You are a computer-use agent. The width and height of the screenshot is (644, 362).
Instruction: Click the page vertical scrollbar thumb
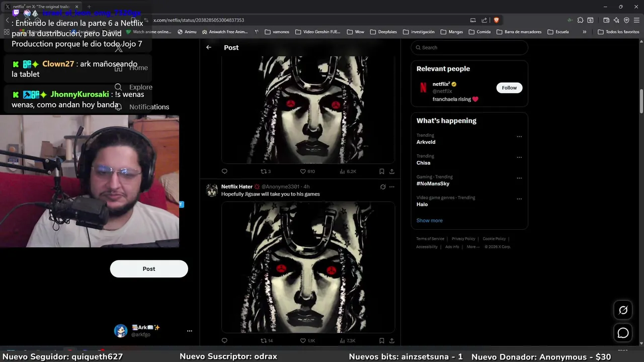point(641,102)
